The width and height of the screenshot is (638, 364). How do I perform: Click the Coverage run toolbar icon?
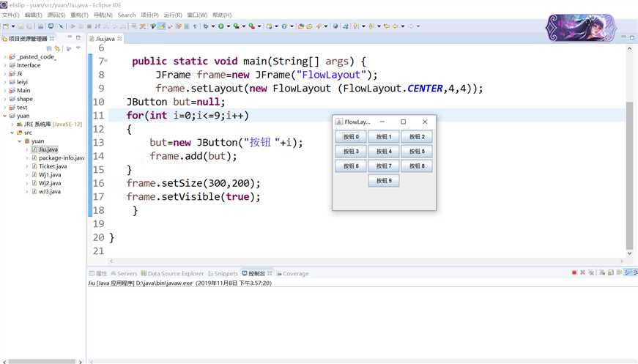tap(236, 26)
